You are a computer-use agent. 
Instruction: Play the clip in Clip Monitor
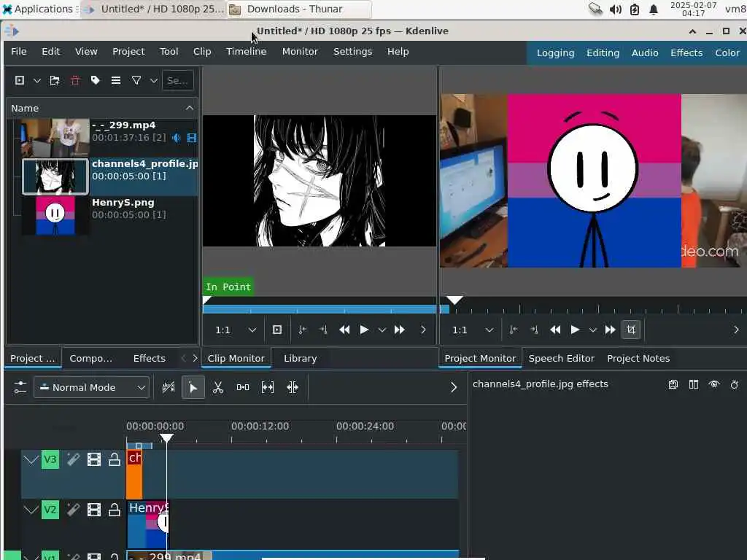tap(365, 330)
